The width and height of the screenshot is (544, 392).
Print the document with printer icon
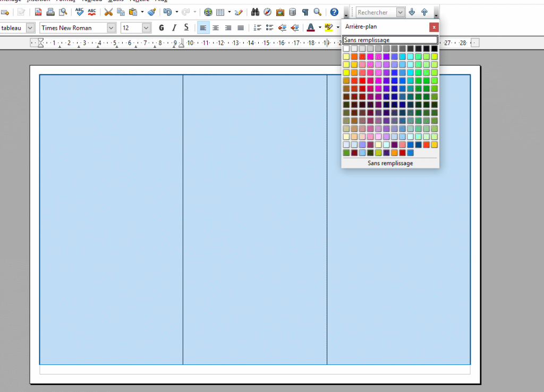pos(50,13)
